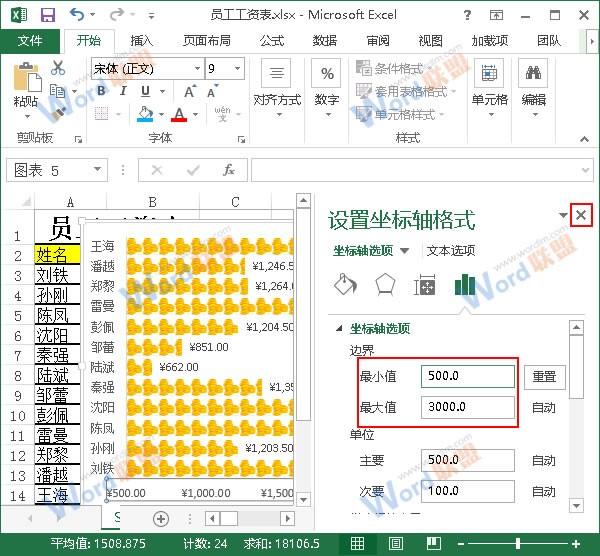Collapse the 坐标轴选项 section triangle
This screenshot has height=556, width=600.
(339, 328)
